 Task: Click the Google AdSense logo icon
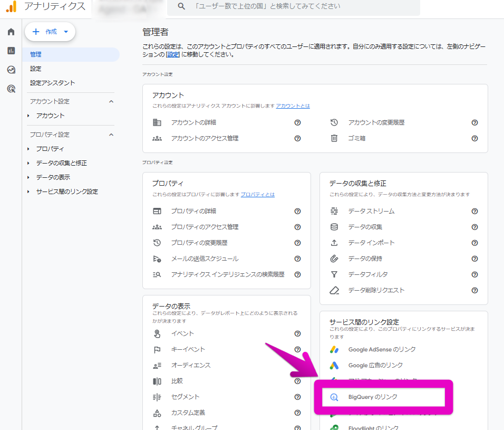pos(334,350)
